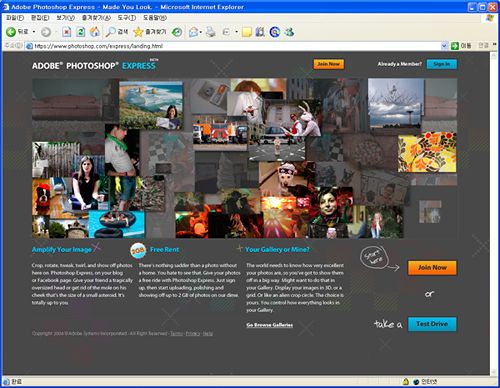Click the top orange Join Now button

pos(328,64)
